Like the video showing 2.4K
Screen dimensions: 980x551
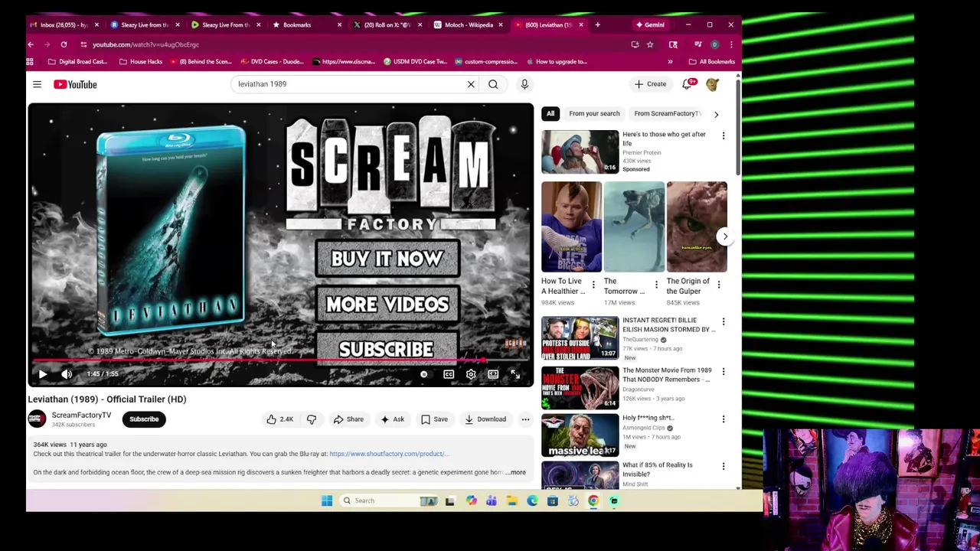coord(279,419)
